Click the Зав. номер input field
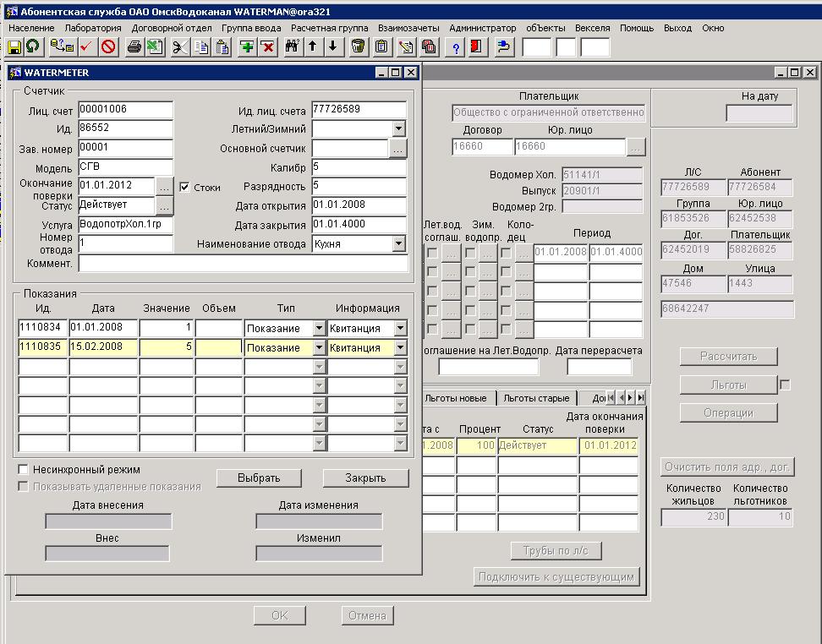This screenshot has height=644, width=822. pyautogui.click(x=125, y=148)
